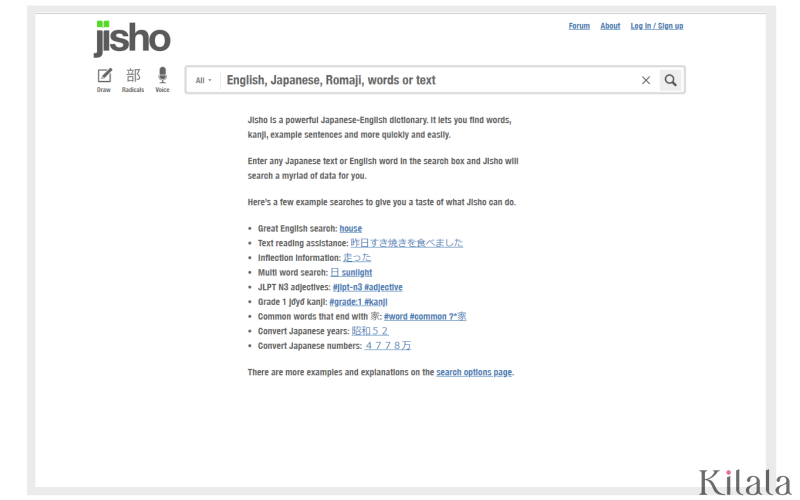Convert Japanese number example ４７７８万
This screenshot has width=800, height=500.
[x=388, y=346]
